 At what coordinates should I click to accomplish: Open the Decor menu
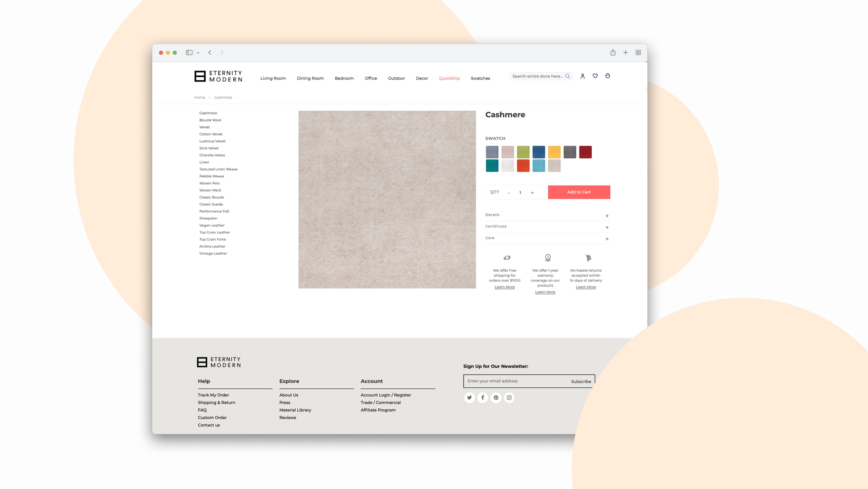pyautogui.click(x=422, y=78)
